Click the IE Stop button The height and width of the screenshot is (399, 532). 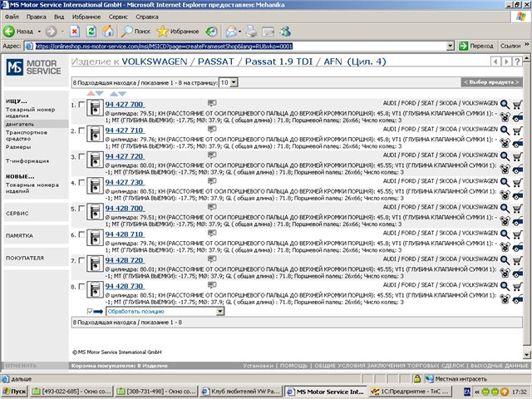(x=75, y=32)
